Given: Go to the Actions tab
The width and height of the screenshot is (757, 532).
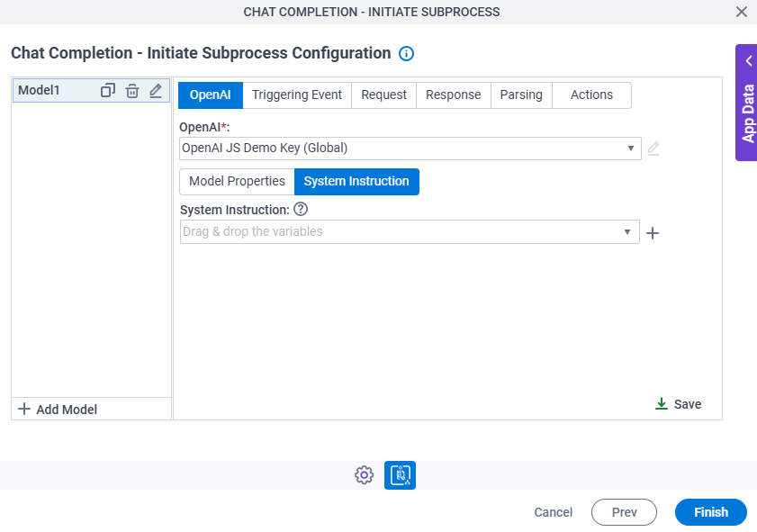Looking at the screenshot, I should (x=592, y=95).
